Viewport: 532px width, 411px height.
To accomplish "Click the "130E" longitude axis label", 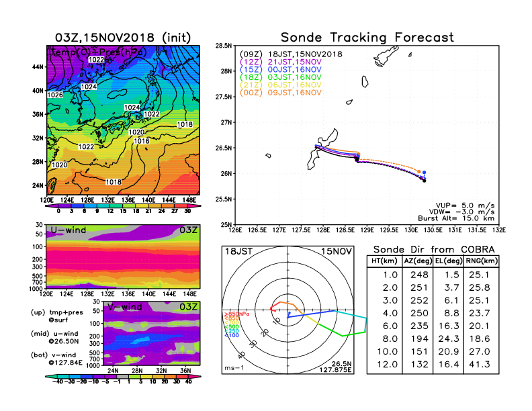I will (x=411, y=230).
